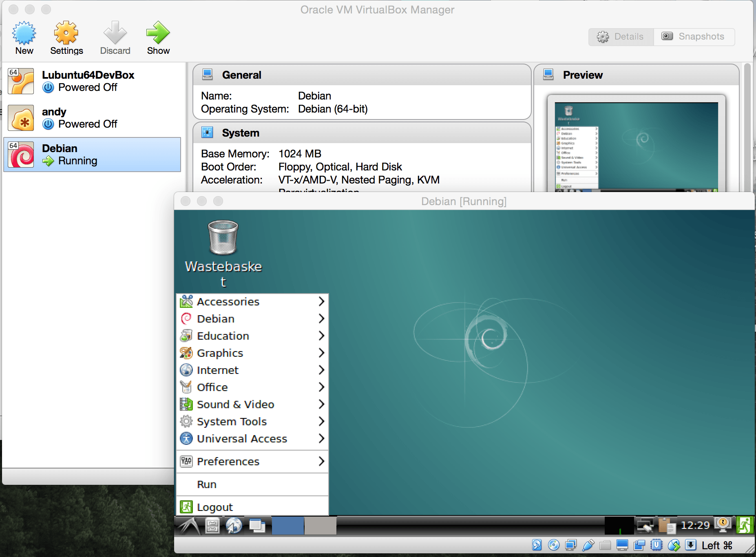Click the display status monitor icon
This screenshot has height=557, width=756.
pos(622,545)
